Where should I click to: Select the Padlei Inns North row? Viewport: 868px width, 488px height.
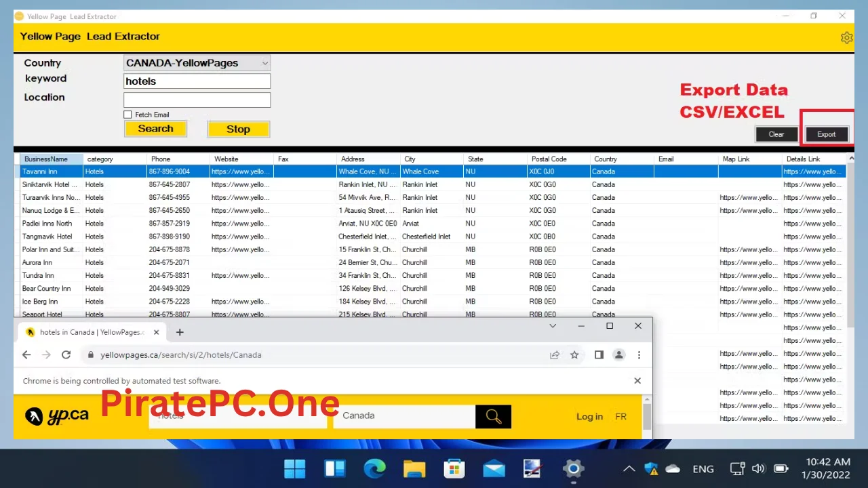[433, 224]
